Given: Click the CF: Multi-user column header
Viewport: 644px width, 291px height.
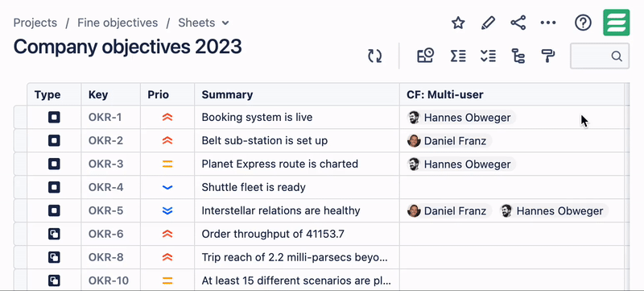Looking at the screenshot, I should [512, 94].
